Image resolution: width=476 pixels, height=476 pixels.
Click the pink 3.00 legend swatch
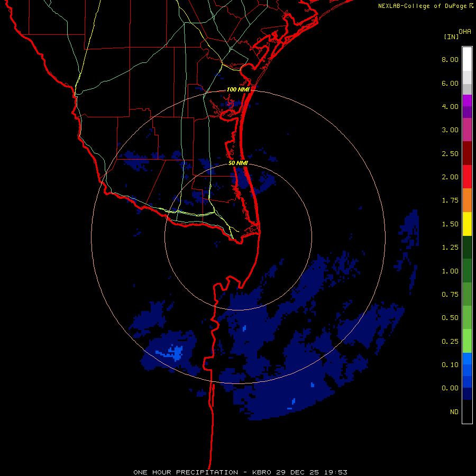[467, 130]
